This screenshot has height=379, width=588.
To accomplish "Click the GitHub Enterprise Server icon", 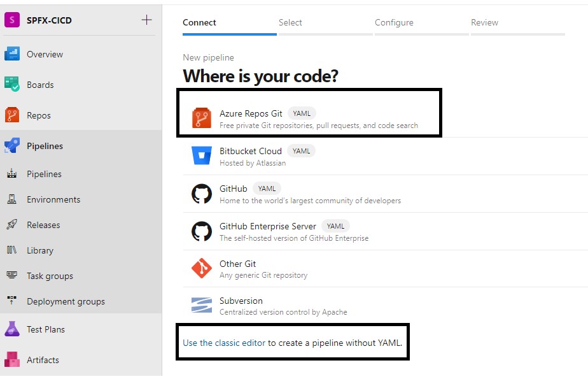I will (201, 231).
